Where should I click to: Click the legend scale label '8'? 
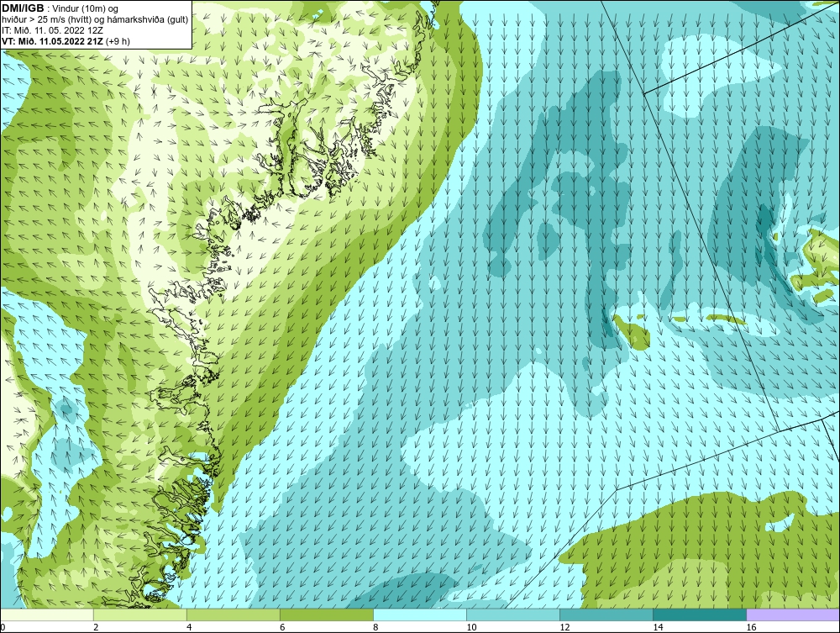375,627
